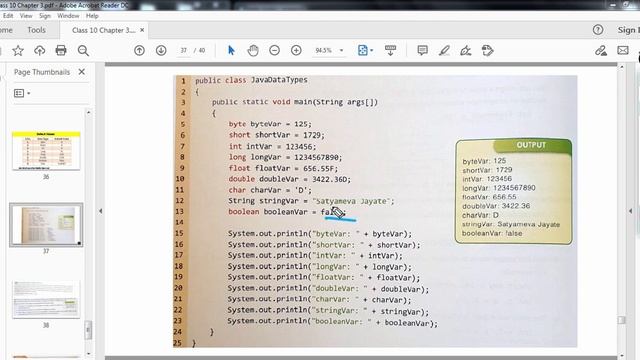
Task: Open the View menu
Action: click(26, 16)
